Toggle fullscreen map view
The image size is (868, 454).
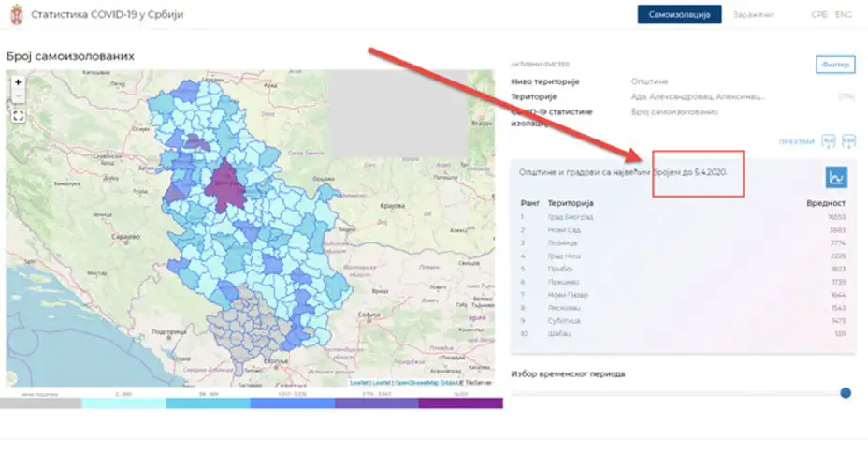pos(18,116)
